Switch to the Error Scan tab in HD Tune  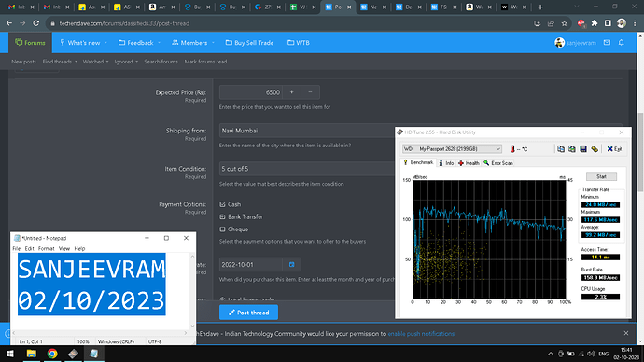coord(498,163)
